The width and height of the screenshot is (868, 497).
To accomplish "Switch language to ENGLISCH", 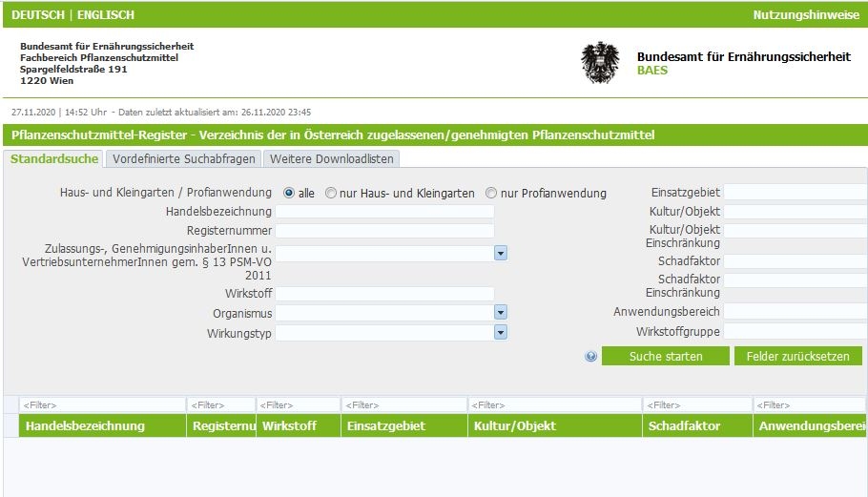I will (x=106, y=15).
